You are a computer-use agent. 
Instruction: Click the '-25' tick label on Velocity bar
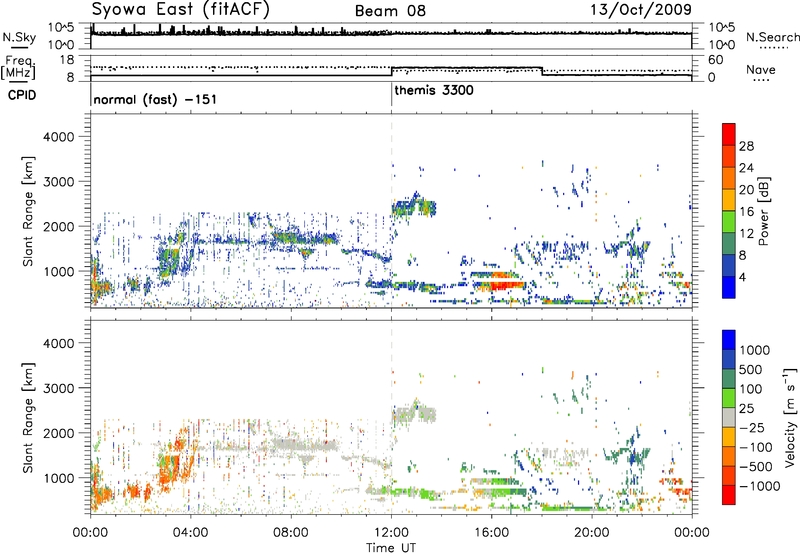752,427
